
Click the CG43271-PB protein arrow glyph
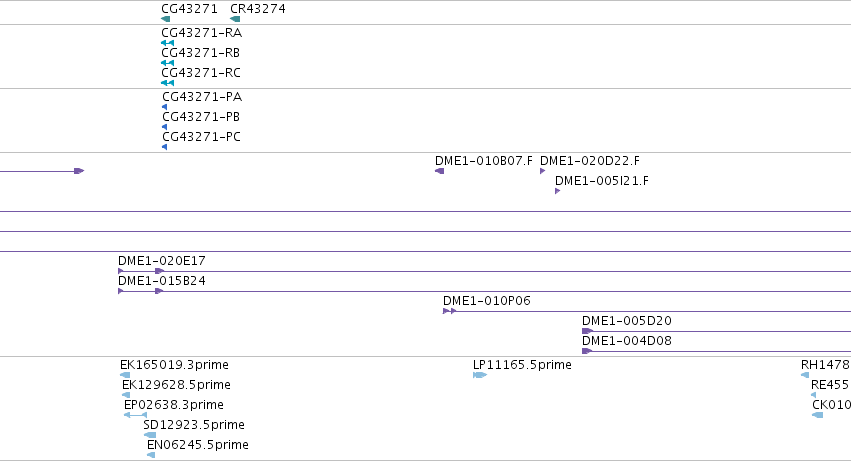[164, 127]
